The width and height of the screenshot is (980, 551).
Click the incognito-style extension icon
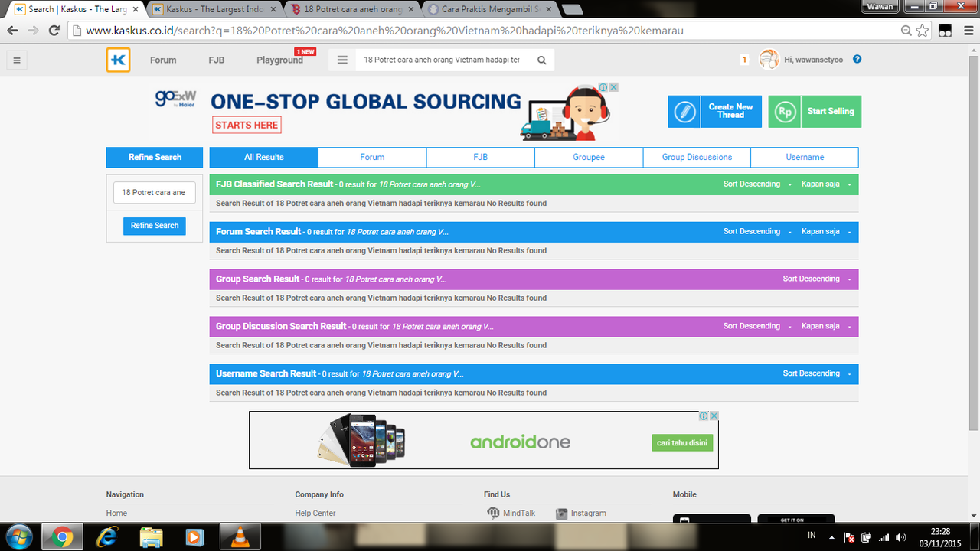pos(946,31)
